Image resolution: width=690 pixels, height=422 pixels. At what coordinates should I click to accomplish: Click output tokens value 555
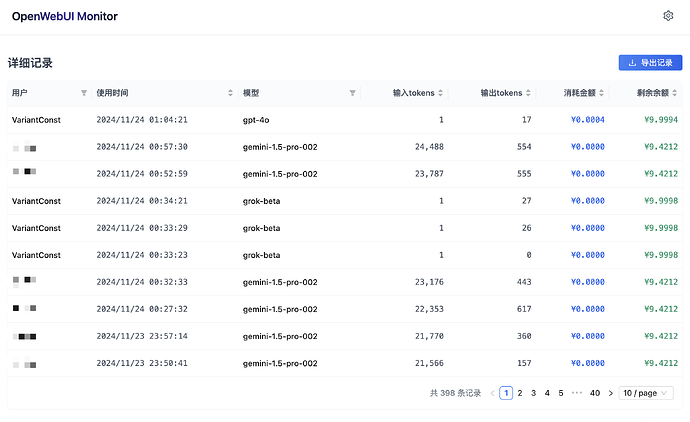[524, 174]
